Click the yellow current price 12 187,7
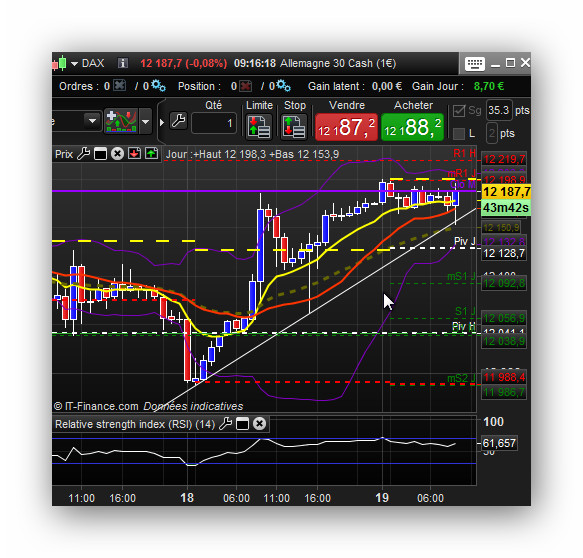This screenshot has width=583, height=558. tap(506, 192)
